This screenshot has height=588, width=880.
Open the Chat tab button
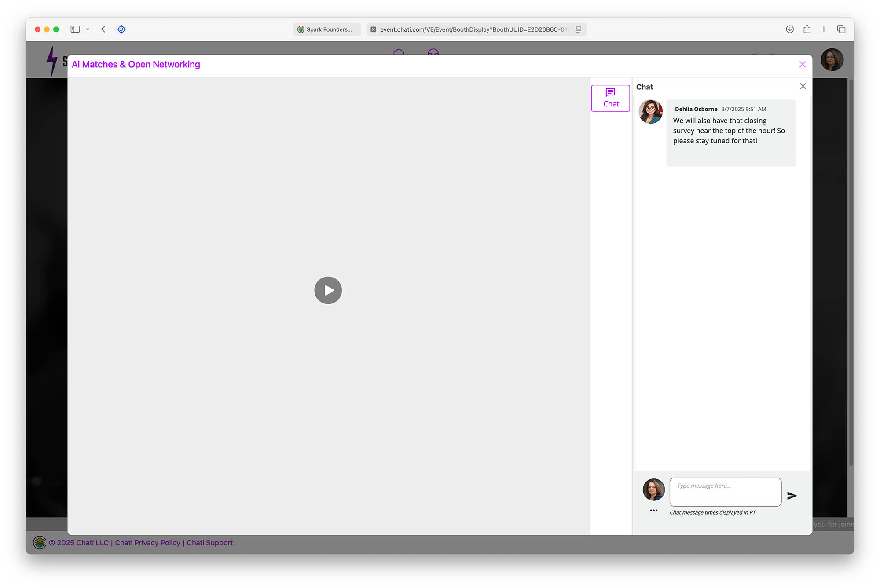[610, 98]
